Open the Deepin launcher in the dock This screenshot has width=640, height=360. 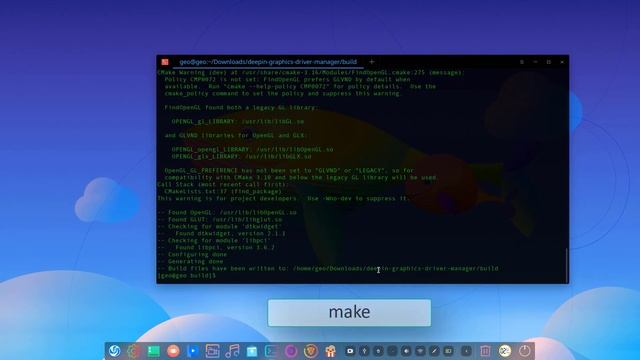click(x=115, y=351)
